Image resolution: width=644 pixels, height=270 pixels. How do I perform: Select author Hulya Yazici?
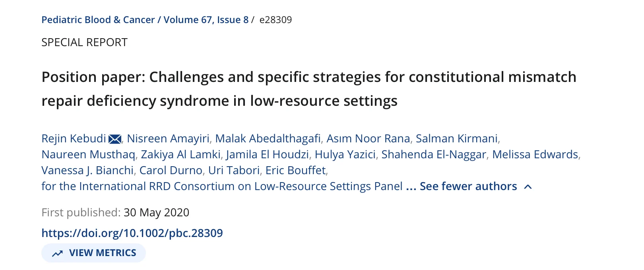click(x=345, y=154)
